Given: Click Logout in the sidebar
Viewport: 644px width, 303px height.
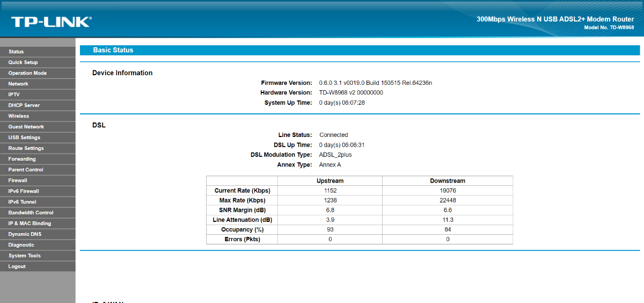Looking at the screenshot, I should pos(17,266).
